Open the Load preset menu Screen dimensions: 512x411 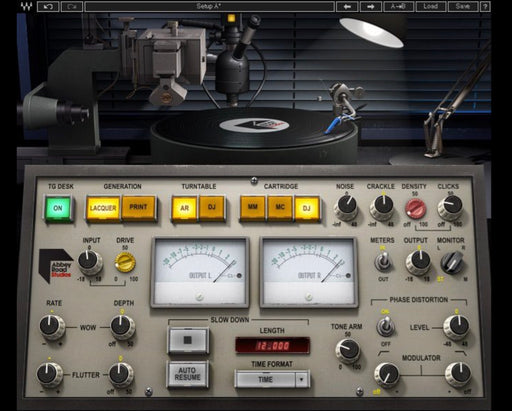(x=430, y=6)
